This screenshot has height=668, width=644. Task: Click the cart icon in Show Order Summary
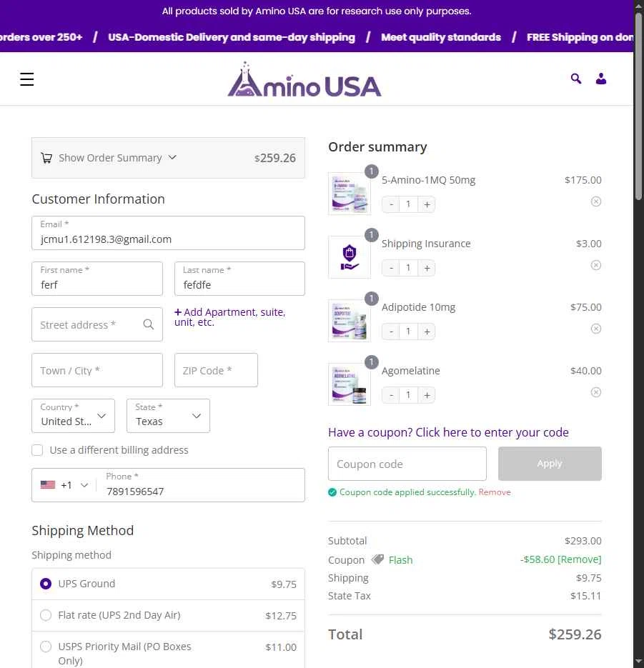tap(46, 158)
